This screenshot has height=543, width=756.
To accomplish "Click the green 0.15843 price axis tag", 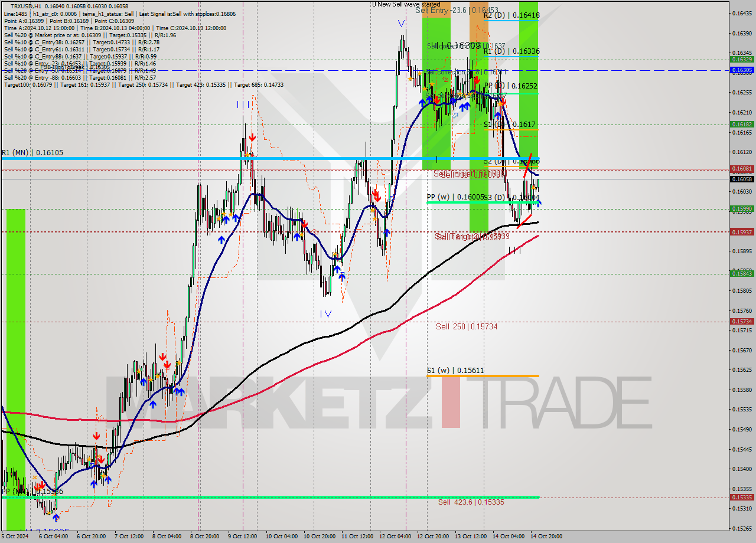I will coord(742,273).
